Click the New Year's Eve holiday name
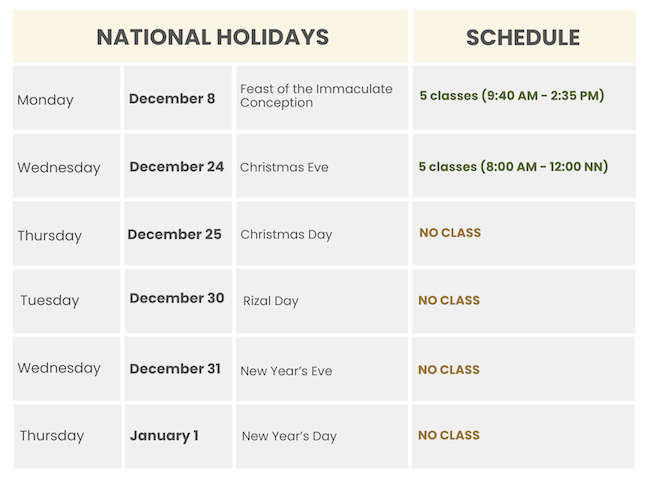This screenshot has width=647, height=482. [x=286, y=371]
